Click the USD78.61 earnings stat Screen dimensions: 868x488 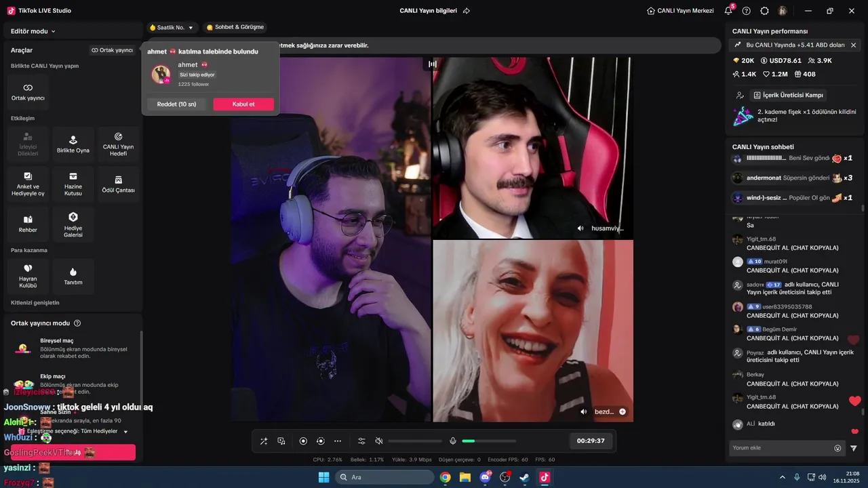click(x=781, y=60)
